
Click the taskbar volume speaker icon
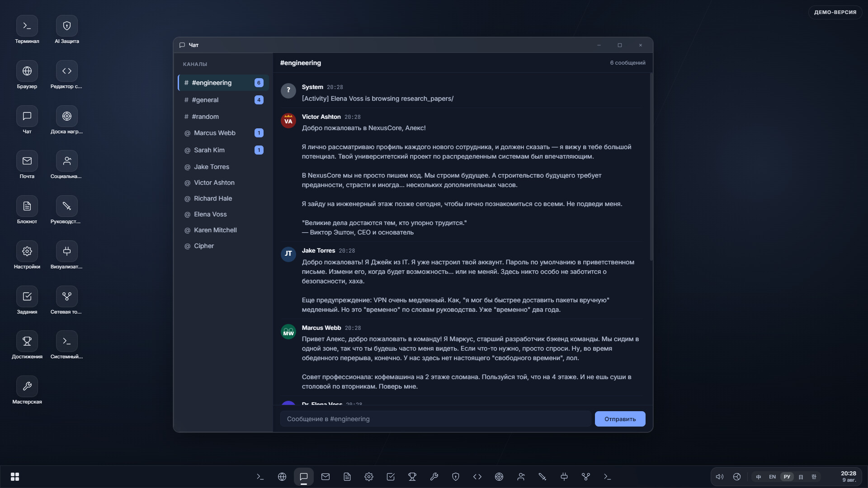coord(720,477)
